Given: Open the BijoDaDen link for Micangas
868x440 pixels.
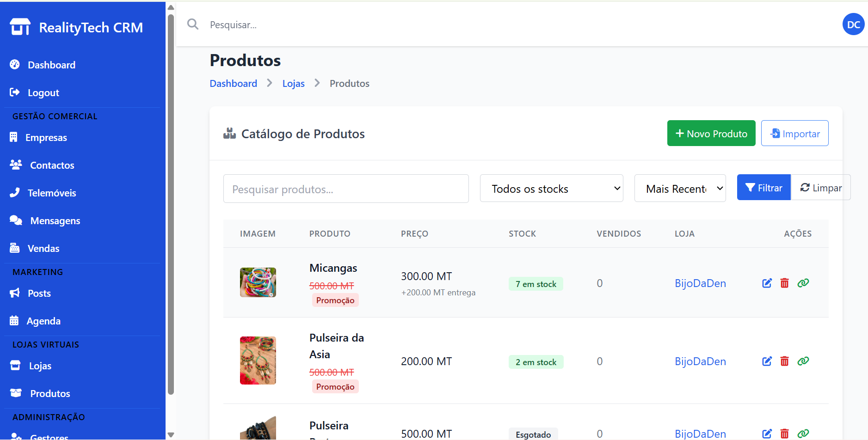Looking at the screenshot, I should [x=700, y=283].
